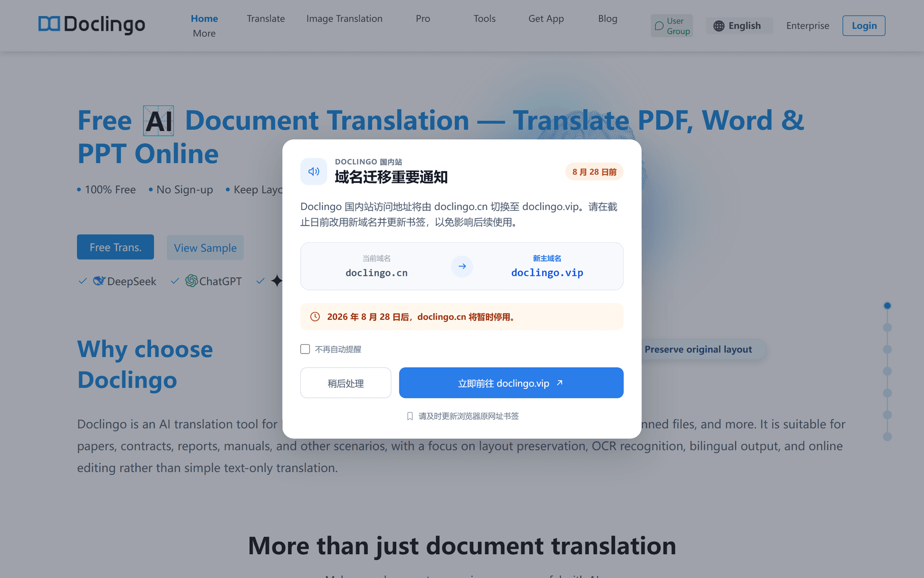Viewport: 924px width, 578px height.
Task: Click the black four-point star icon beside ChatGPT
Action: 277,281
